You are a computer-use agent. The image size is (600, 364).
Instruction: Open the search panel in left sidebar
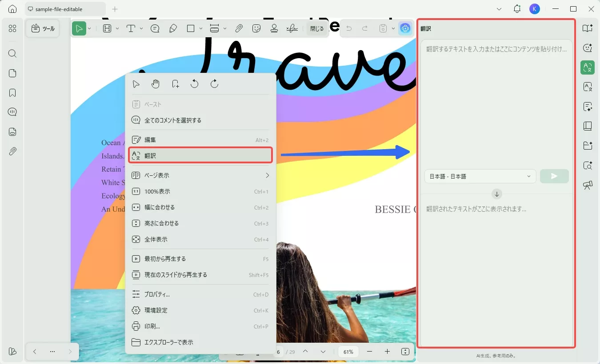(x=12, y=53)
